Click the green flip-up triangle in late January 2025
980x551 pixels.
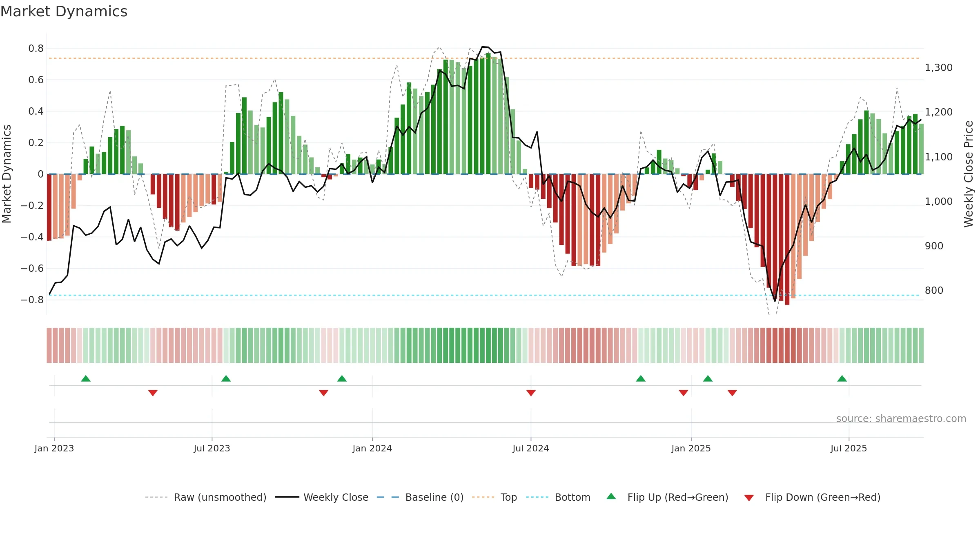click(708, 378)
